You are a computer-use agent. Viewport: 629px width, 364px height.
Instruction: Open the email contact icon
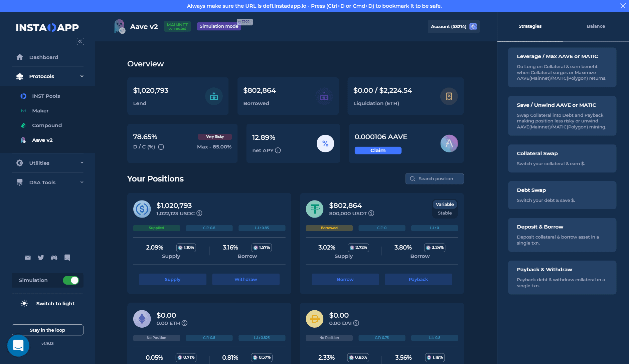[28, 258]
